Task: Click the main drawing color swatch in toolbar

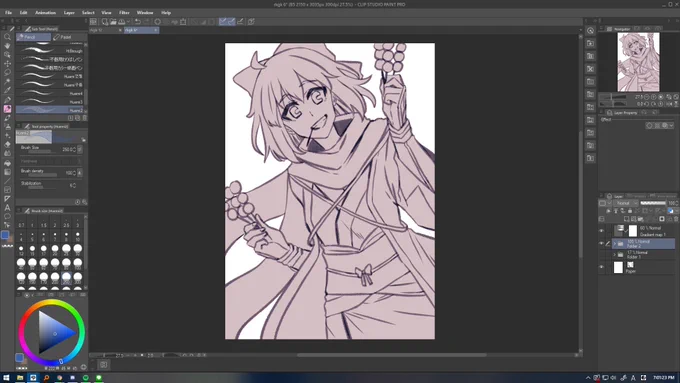Action: click(x=5, y=235)
